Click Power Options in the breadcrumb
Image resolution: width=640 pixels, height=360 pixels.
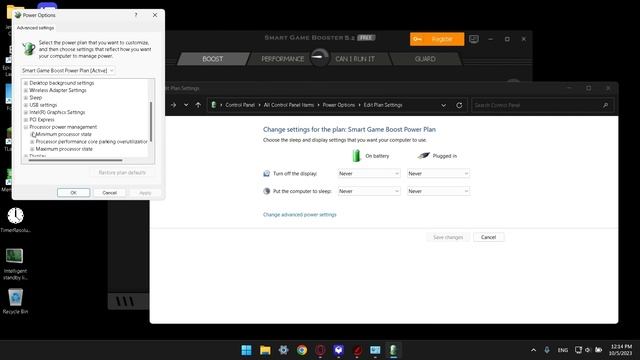[339, 105]
